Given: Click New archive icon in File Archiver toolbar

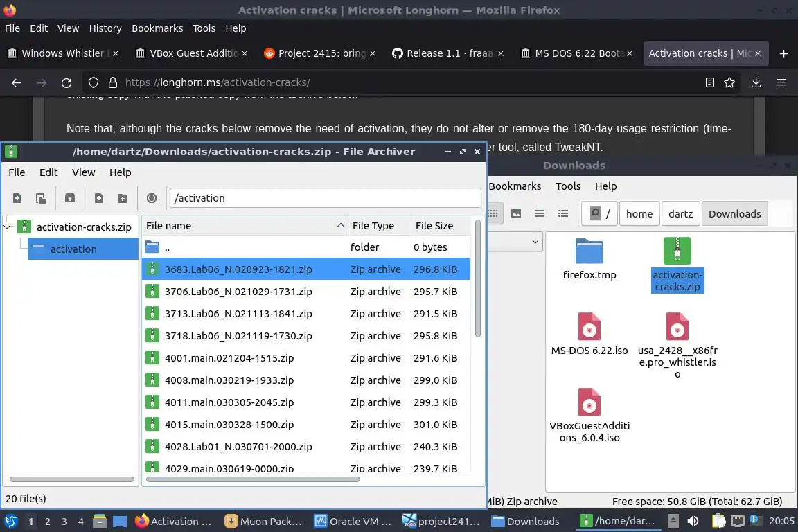Looking at the screenshot, I should (x=17, y=198).
